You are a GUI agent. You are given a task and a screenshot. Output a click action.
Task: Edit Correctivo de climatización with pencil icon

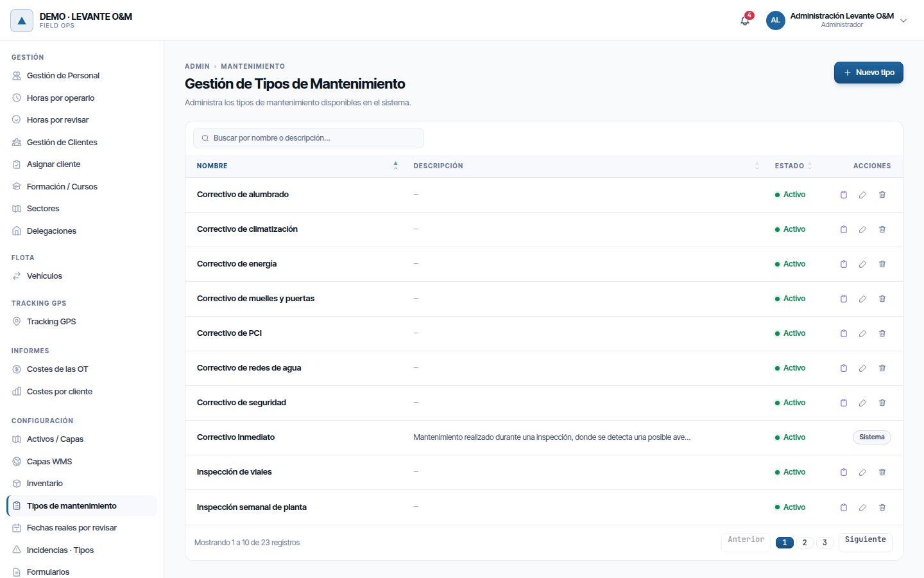click(x=862, y=229)
